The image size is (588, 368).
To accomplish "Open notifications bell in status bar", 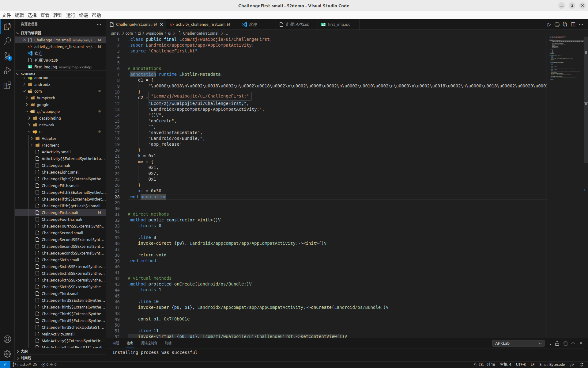I will pyautogui.click(x=581, y=365).
